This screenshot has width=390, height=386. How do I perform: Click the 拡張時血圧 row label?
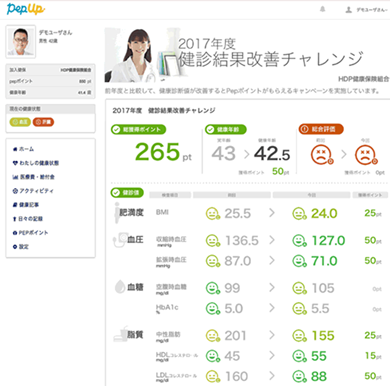coord(171,262)
